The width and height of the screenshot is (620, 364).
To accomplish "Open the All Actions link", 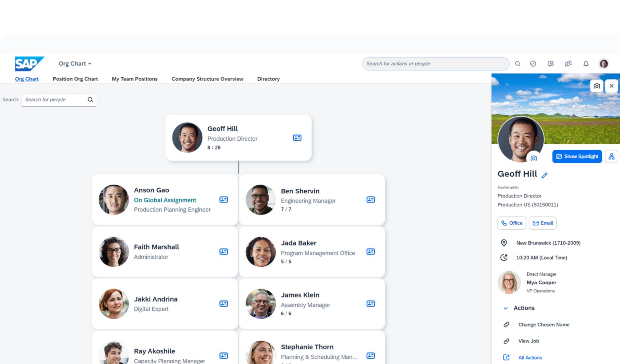I will (x=530, y=357).
